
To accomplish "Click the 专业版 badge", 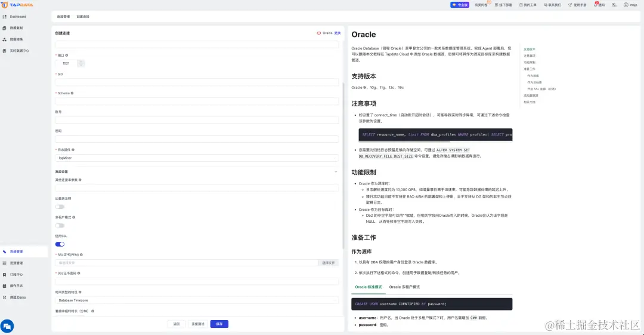I will coord(460,5).
